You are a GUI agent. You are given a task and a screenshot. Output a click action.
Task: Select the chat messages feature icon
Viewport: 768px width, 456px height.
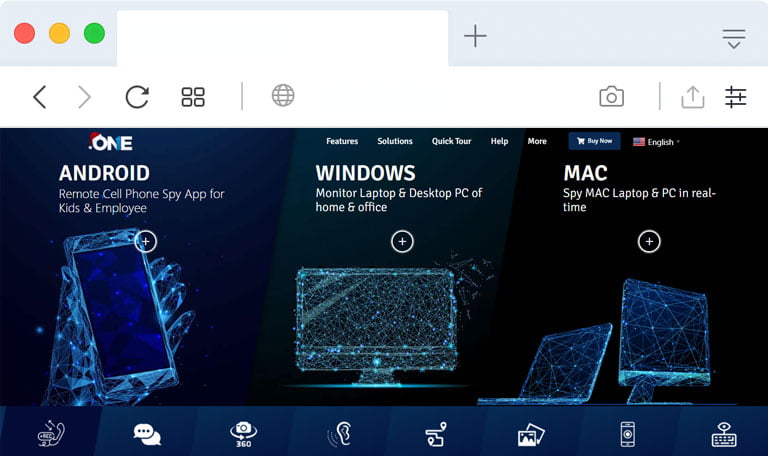pyautogui.click(x=147, y=434)
